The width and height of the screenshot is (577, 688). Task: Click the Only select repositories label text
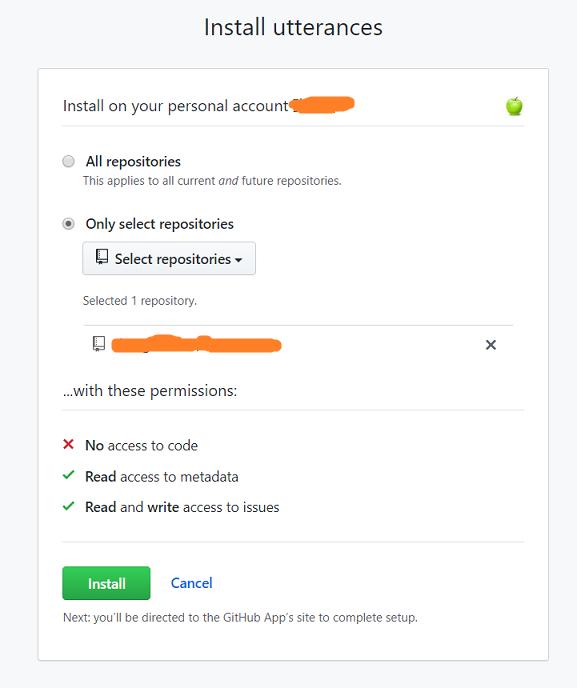pos(159,224)
